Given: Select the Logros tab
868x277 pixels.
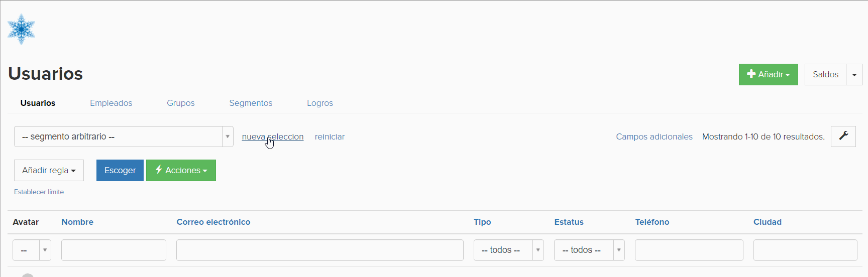Looking at the screenshot, I should point(320,103).
